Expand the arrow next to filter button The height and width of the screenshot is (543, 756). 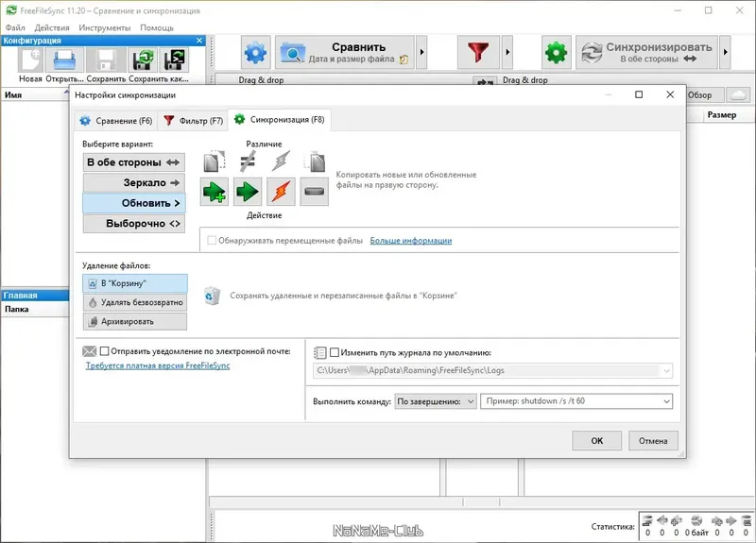507,52
